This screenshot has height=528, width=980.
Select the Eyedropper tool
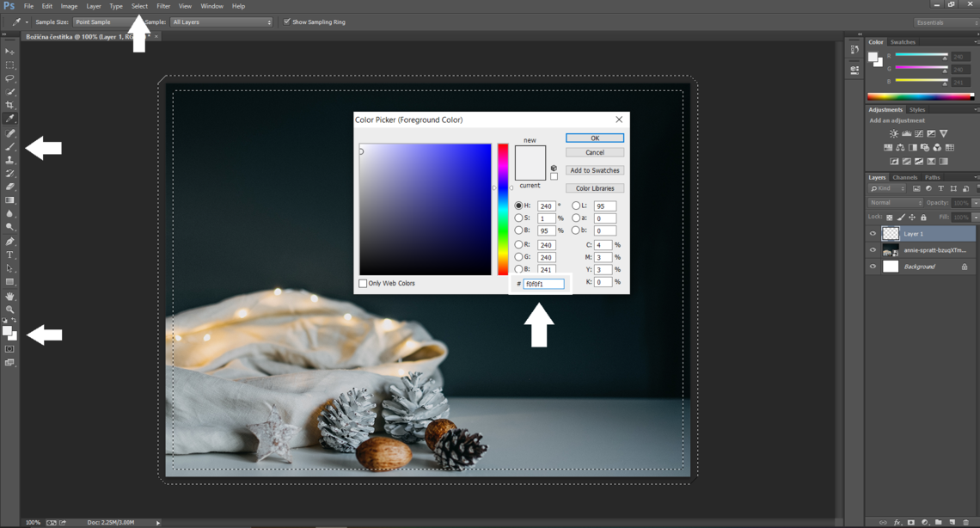[x=9, y=118]
